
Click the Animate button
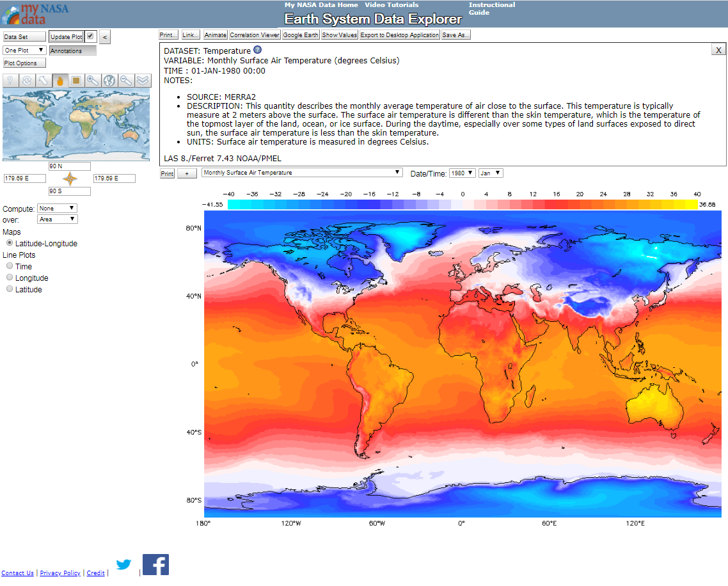pyautogui.click(x=215, y=35)
